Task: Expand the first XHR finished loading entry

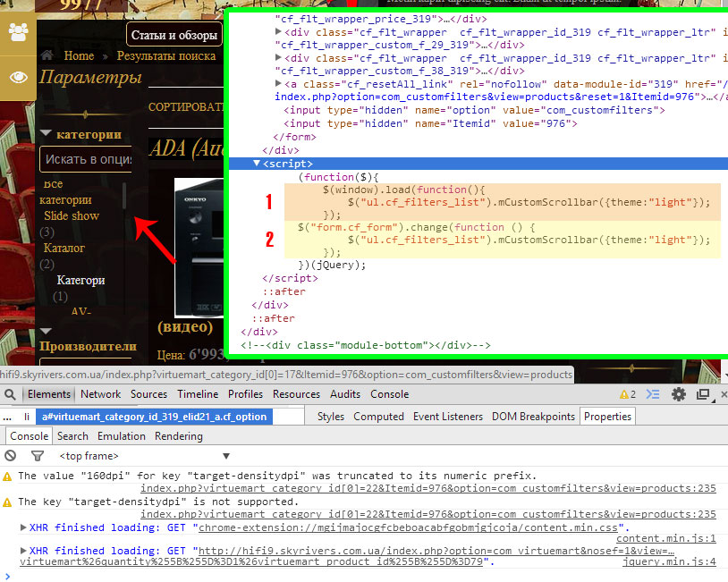Action: (x=23, y=527)
